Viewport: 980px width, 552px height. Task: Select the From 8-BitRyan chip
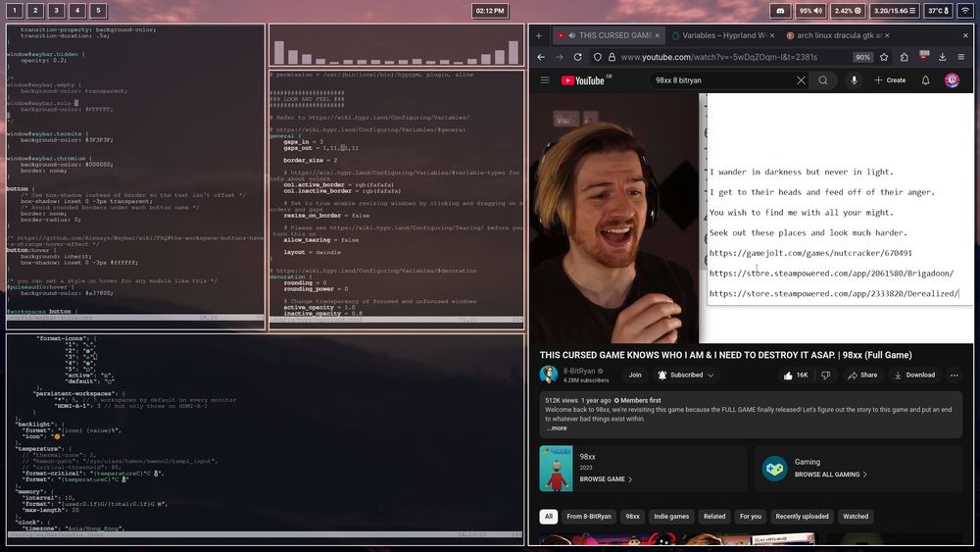point(589,517)
